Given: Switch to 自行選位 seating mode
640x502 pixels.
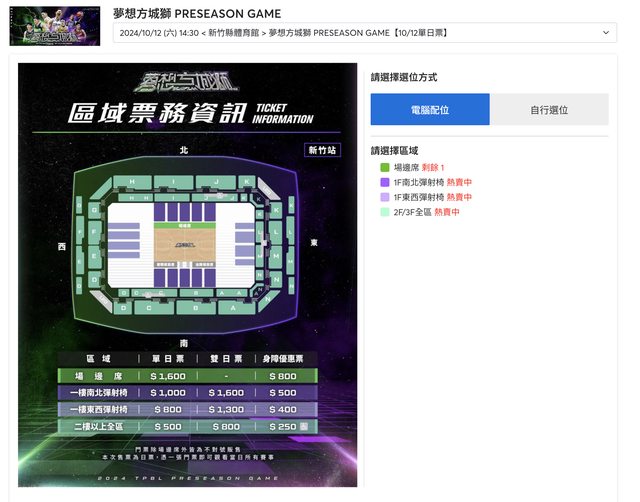Looking at the screenshot, I should [x=549, y=109].
